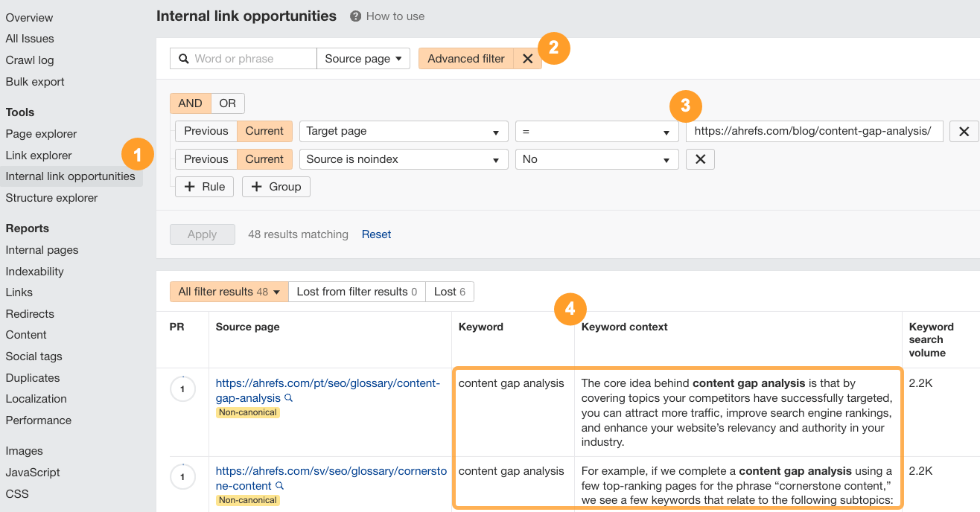Screen dimensions: 980x512
Task: Remove the Source is noindex rule via X
Action: click(x=699, y=159)
